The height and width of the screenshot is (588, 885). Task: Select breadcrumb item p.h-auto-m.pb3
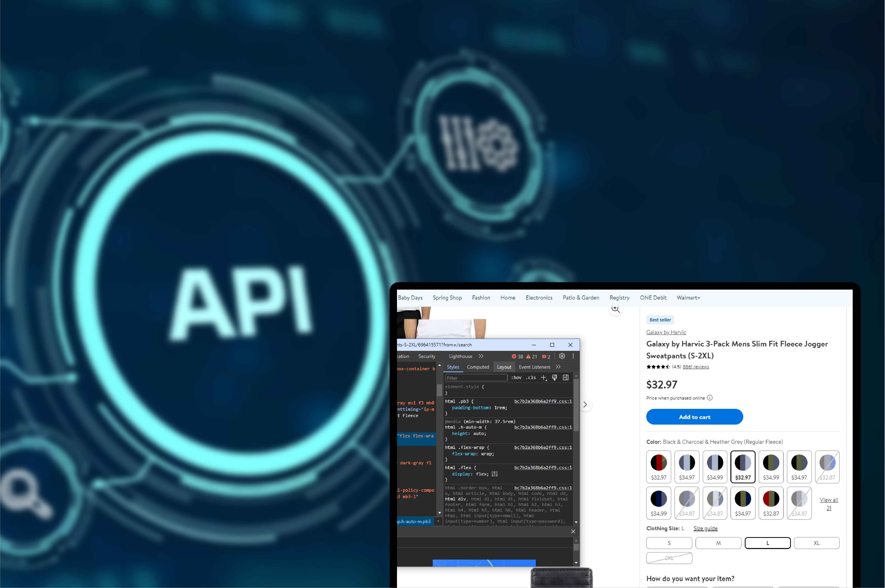pos(415,521)
